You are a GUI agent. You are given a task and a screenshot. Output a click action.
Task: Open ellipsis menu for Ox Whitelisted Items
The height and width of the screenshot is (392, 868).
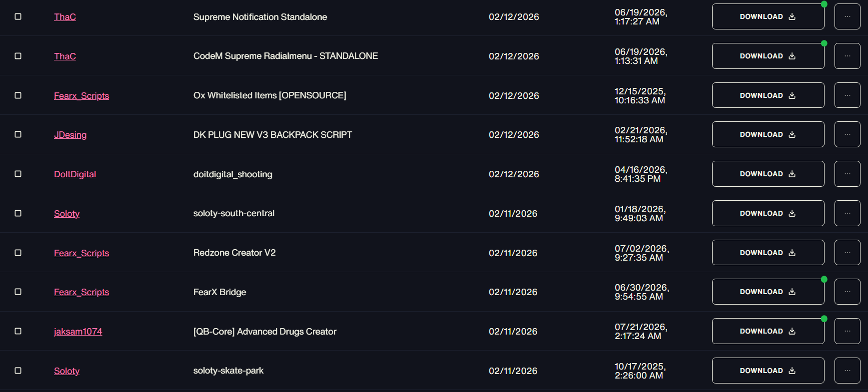coord(847,95)
